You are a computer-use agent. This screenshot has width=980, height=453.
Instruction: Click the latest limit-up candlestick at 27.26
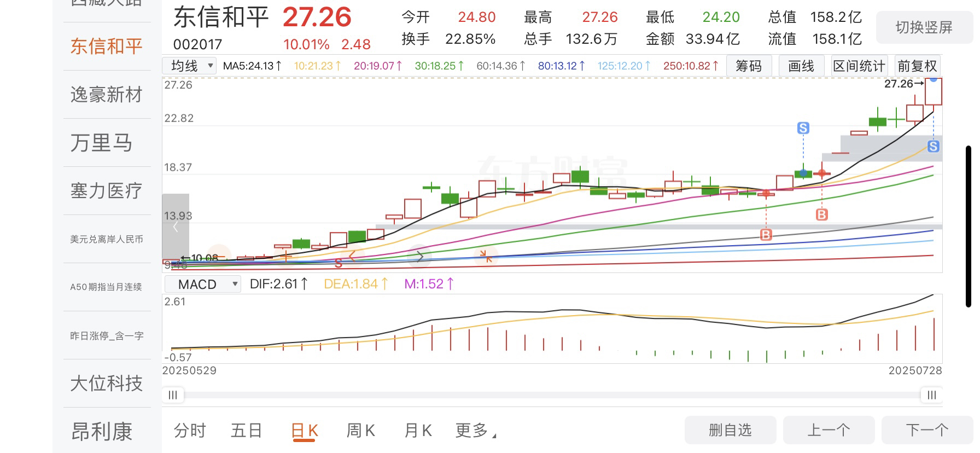(933, 91)
